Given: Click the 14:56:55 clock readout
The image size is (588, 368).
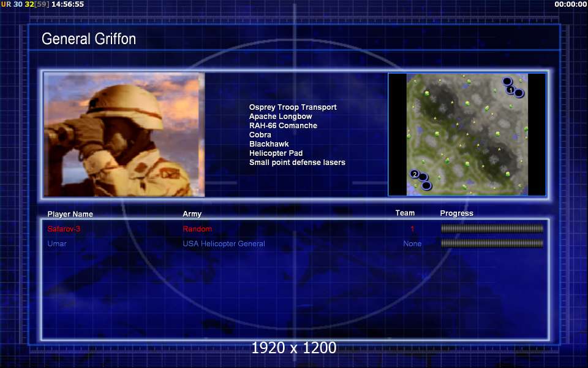Looking at the screenshot, I should (x=67, y=4).
